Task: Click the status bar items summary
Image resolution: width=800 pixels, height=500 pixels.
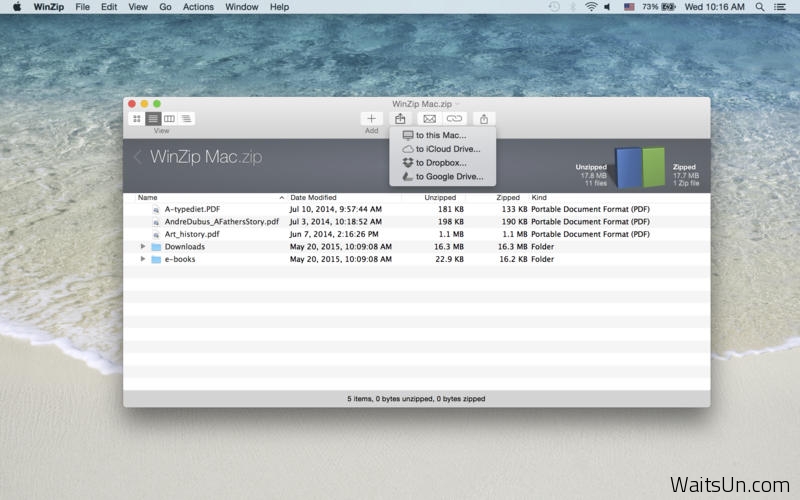Action: click(416, 399)
